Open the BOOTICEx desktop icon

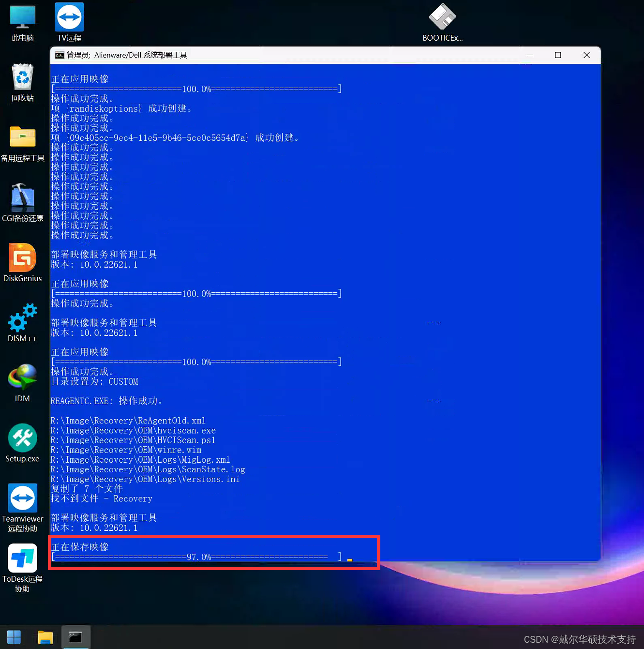[442, 23]
